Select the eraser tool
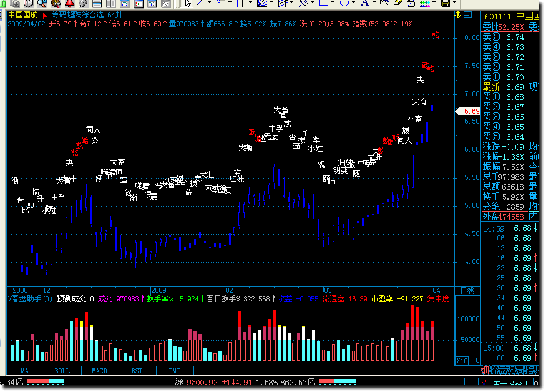 [x=398, y=3]
